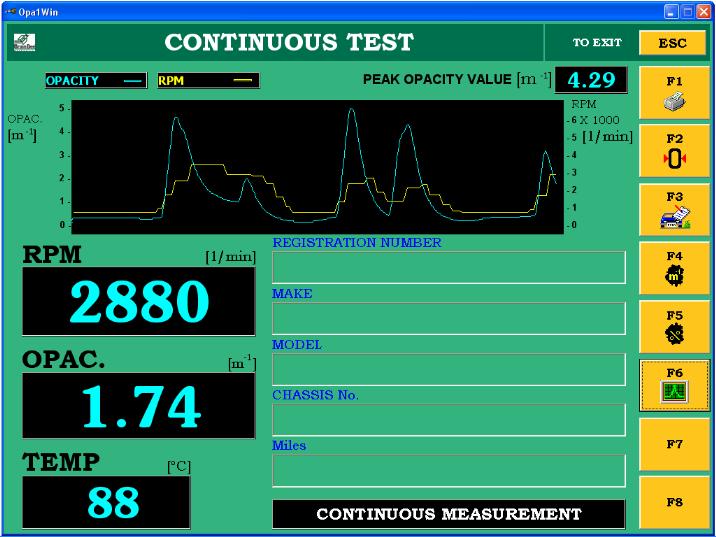Click the Model input field
The height and width of the screenshot is (537, 716).
[x=449, y=369]
